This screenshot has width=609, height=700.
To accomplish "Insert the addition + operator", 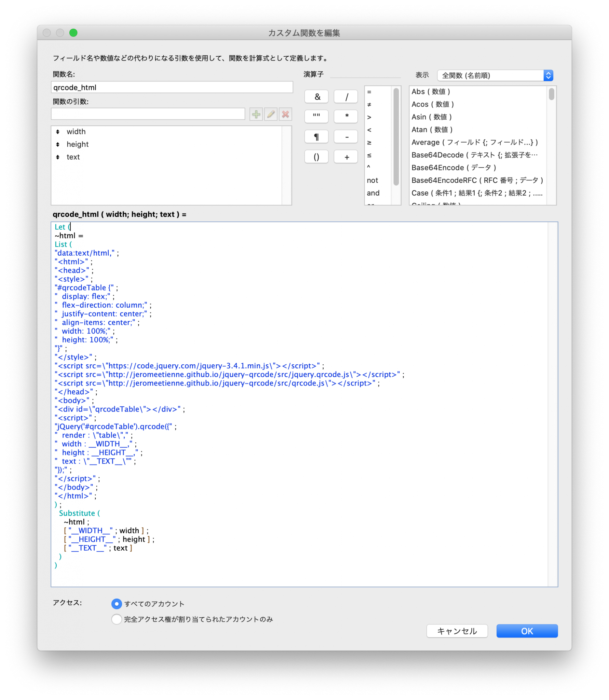I will tap(346, 156).
